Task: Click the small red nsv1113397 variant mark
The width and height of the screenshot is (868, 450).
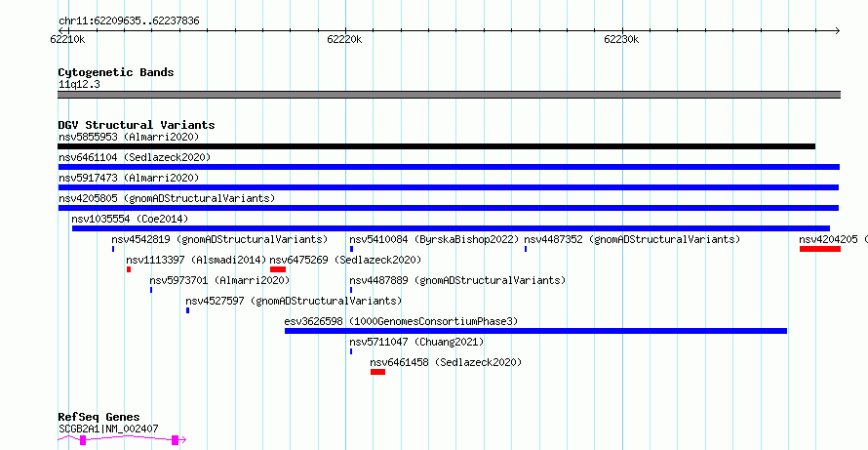Action: pos(129,269)
